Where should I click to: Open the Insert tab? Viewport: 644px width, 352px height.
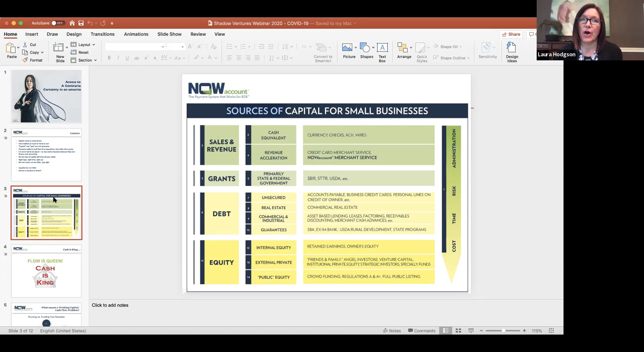point(32,34)
